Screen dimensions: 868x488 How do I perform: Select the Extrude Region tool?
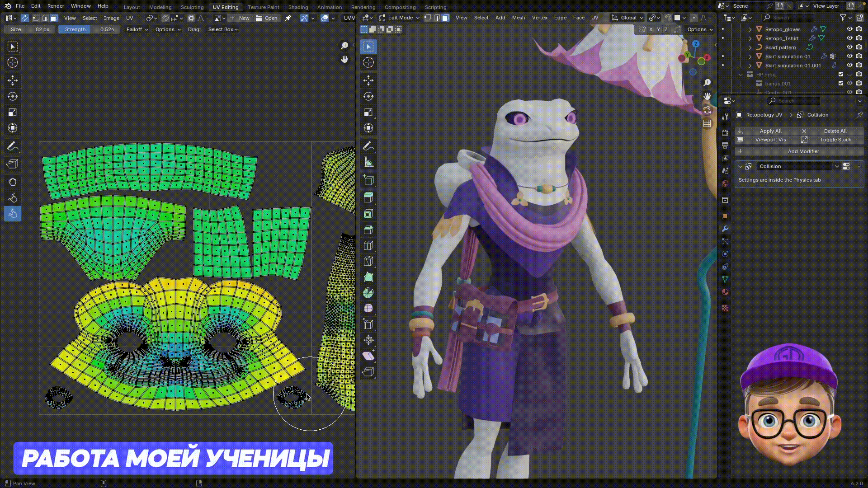[x=368, y=198]
